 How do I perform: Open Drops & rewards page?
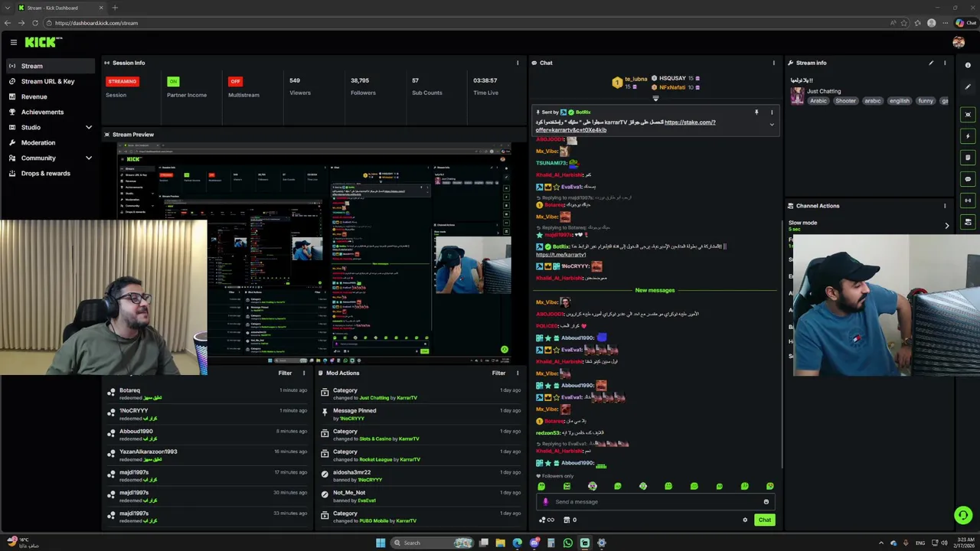click(51, 173)
